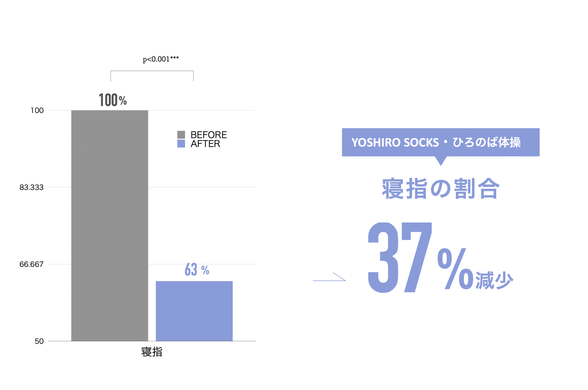Click the 63 % label above blue bar
Screen dimensions: 588x390
(x=197, y=270)
